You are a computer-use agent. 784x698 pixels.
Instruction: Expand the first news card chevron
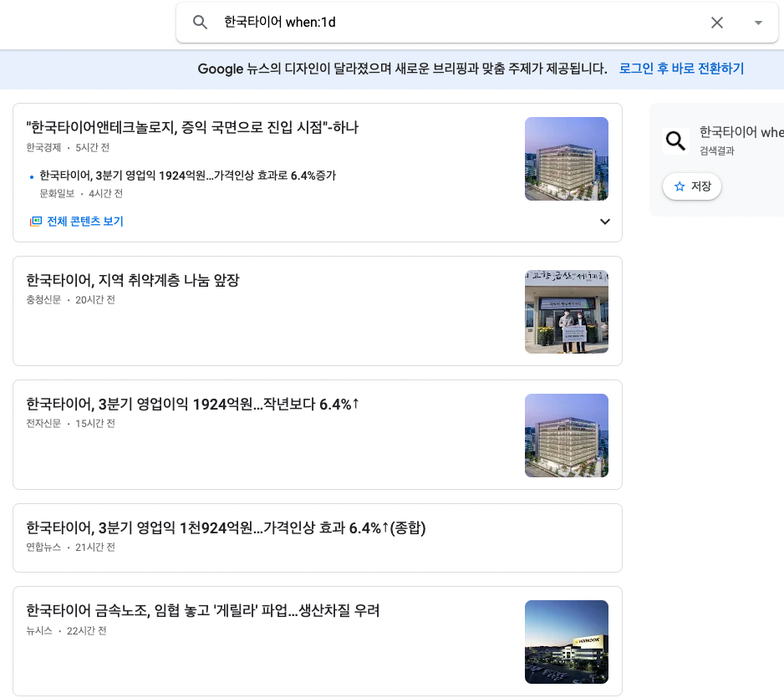tap(604, 222)
